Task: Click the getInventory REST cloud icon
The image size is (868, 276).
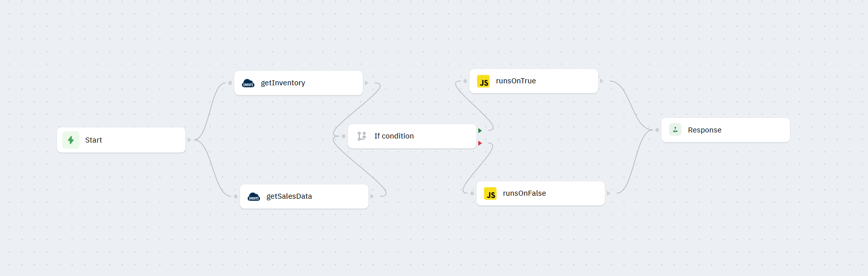Action: [x=248, y=83]
